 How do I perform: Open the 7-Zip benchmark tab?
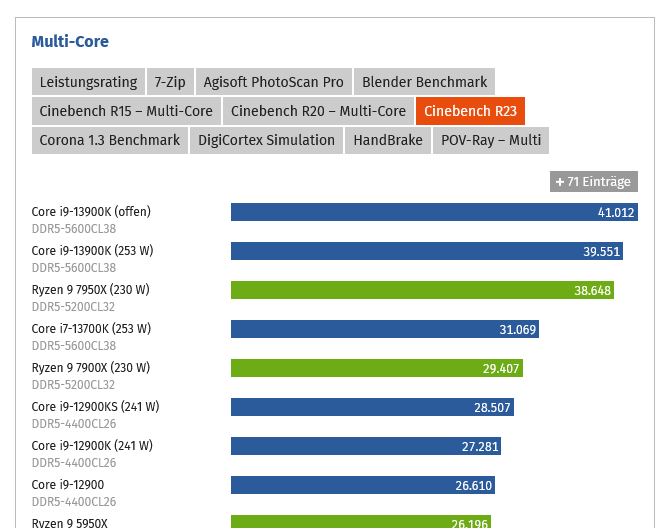(x=170, y=81)
